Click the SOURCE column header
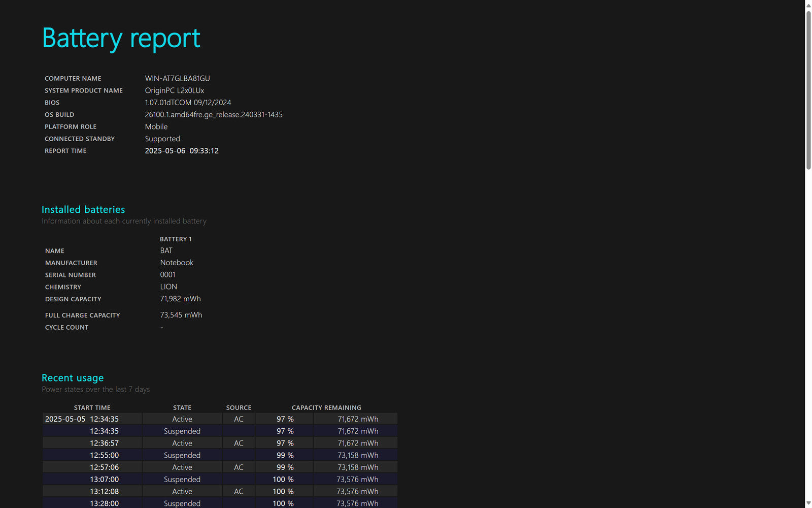The height and width of the screenshot is (508, 812). point(239,407)
